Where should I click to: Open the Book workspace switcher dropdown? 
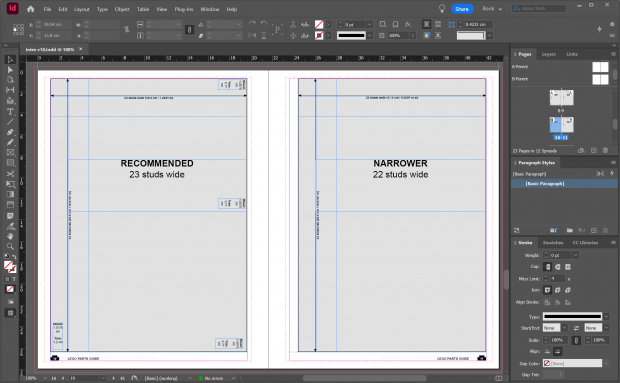[492, 9]
